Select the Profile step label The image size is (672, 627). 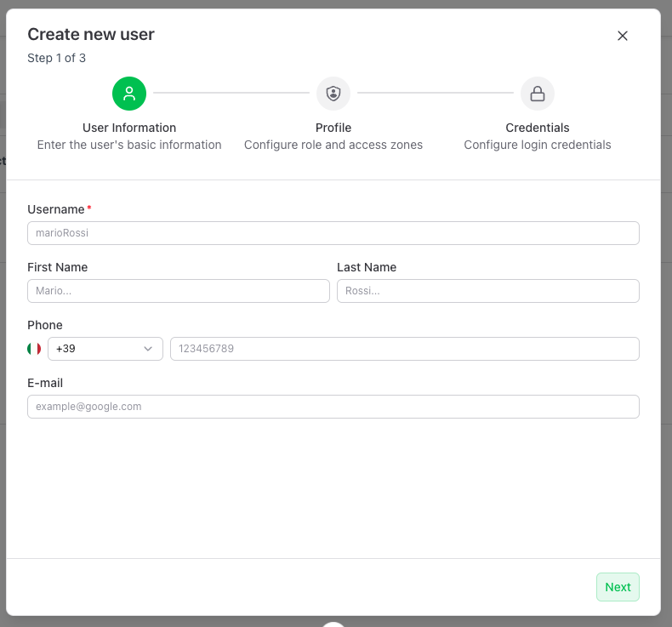(333, 128)
